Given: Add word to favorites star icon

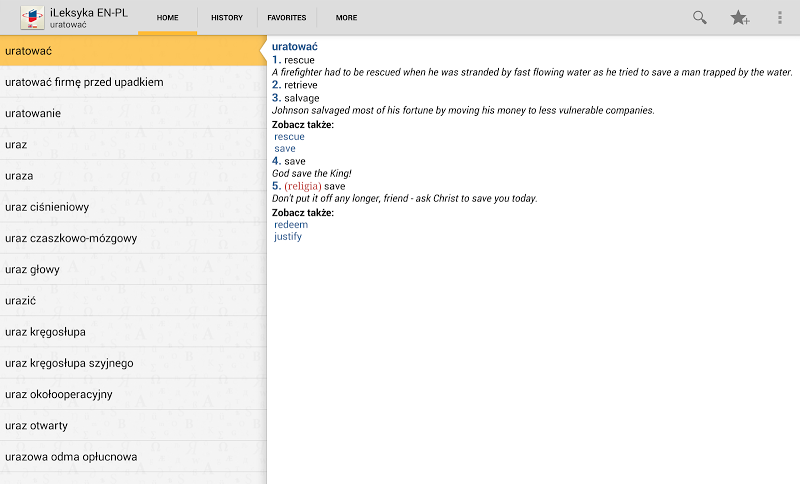Looking at the screenshot, I should [739, 17].
